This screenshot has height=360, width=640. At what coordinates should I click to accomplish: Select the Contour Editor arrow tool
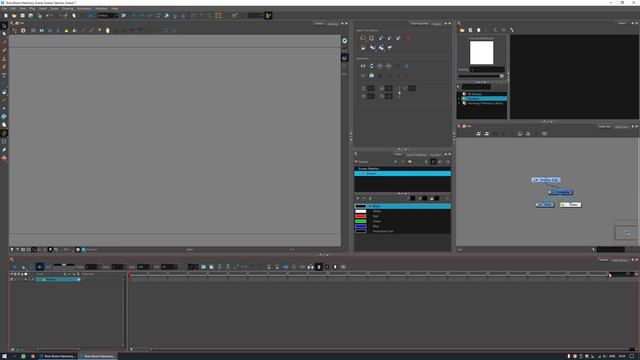[x=4, y=33]
